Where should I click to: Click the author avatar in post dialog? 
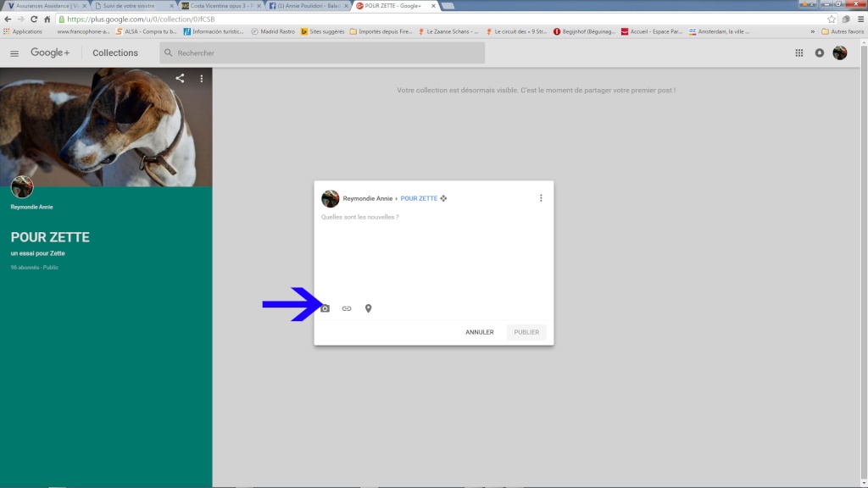331,198
